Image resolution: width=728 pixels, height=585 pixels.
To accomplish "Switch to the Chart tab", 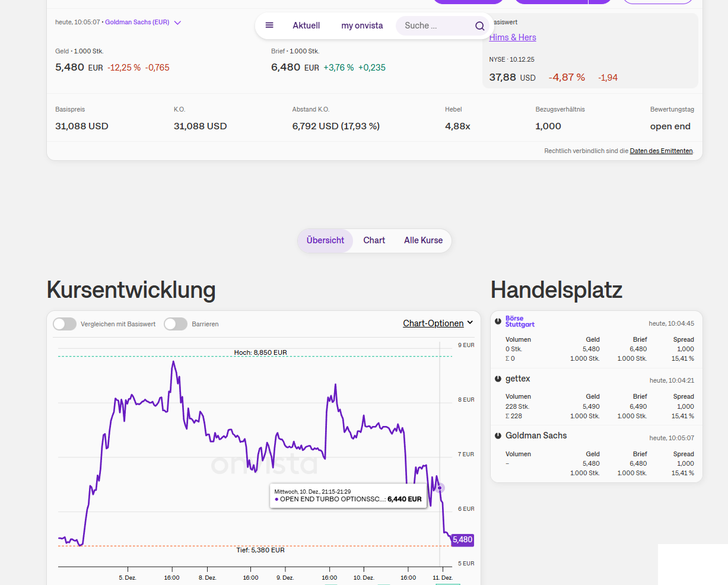I will 374,240.
